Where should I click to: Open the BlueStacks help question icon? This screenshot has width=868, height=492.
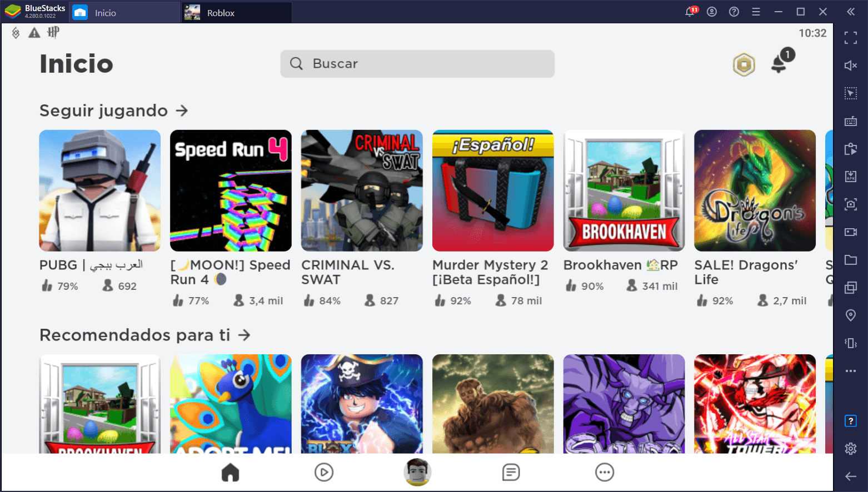click(851, 421)
